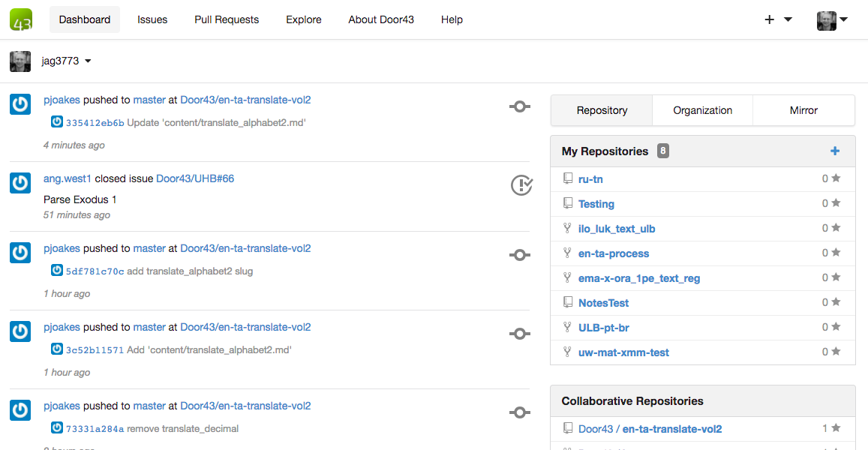868x450 pixels.
Task: Click small avatar beside commit 335412eb6b
Action: [x=57, y=121]
